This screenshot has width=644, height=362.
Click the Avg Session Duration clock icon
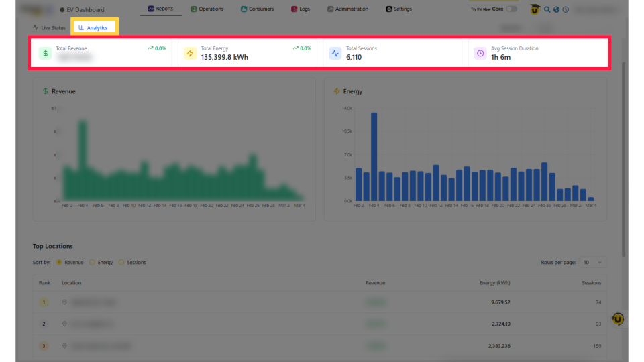point(480,54)
